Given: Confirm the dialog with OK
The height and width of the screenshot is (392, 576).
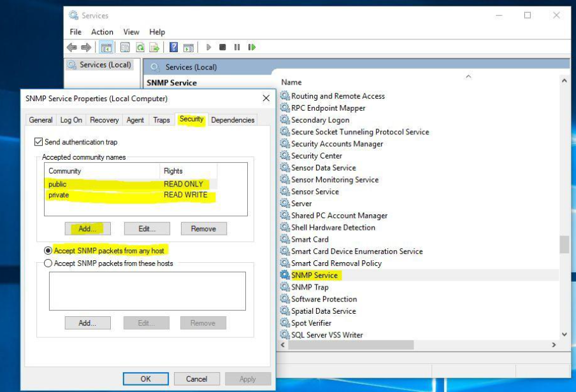Looking at the screenshot, I should 145,379.
